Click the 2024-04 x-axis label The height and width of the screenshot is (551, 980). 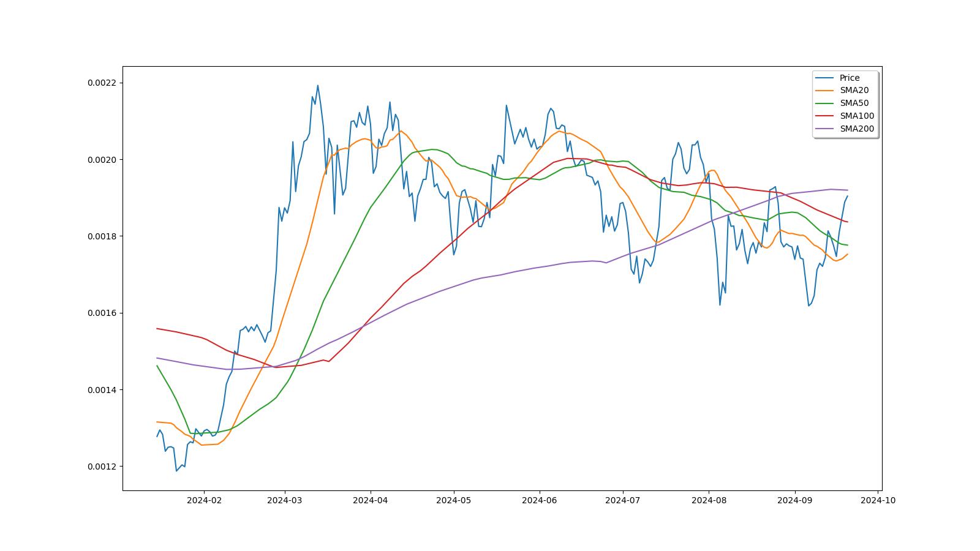(371, 500)
